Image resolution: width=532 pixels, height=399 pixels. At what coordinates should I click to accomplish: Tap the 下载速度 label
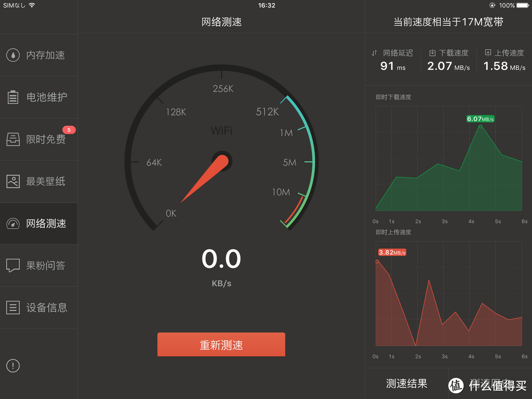tap(454, 53)
